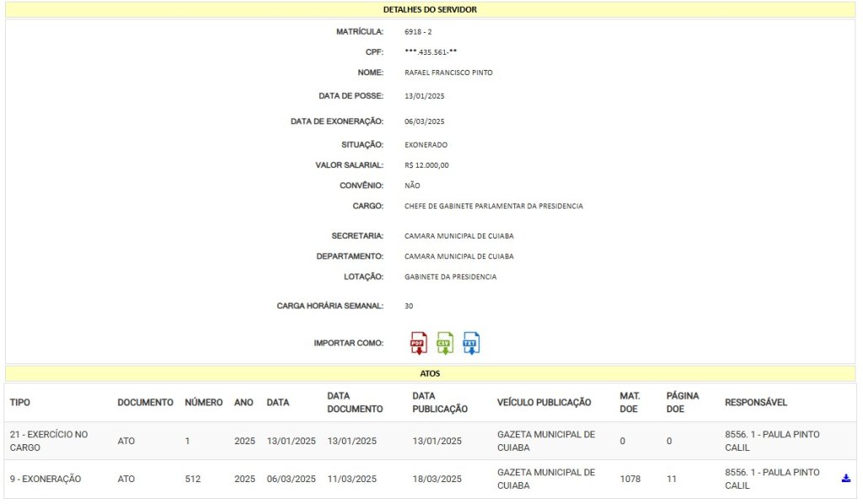Click the 18/03/2025 publication date cell

tap(437, 479)
